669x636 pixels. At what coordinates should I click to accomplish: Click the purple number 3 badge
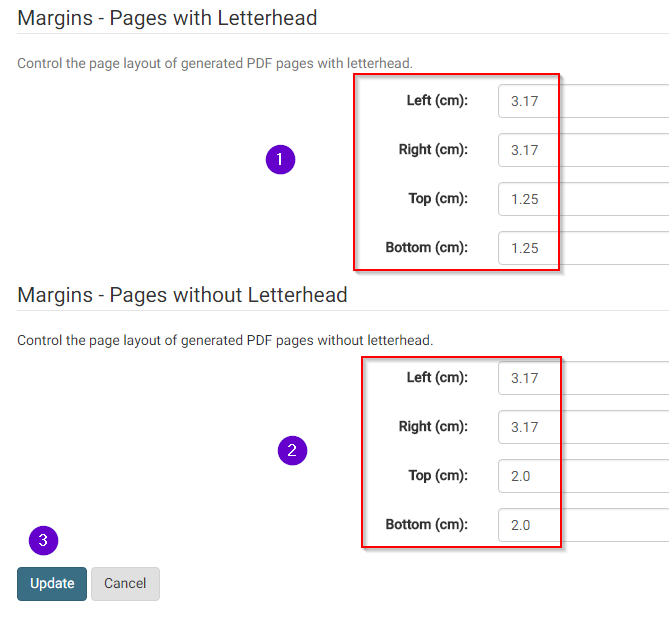pos(44,540)
